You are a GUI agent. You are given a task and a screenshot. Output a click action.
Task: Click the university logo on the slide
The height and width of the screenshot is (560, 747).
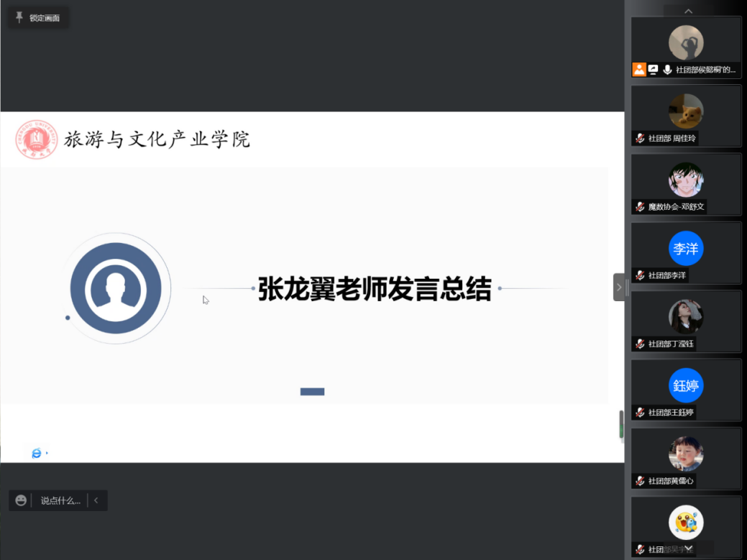36,139
